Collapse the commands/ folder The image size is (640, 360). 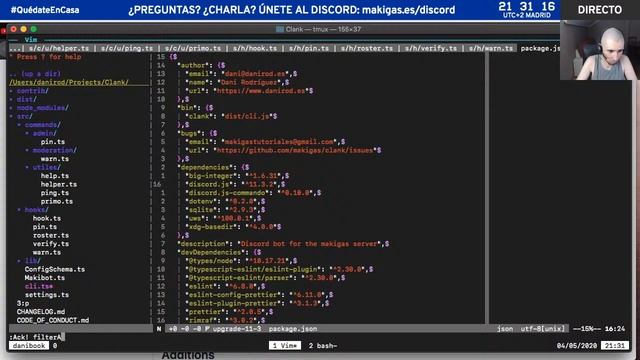pyautogui.click(x=42, y=125)
